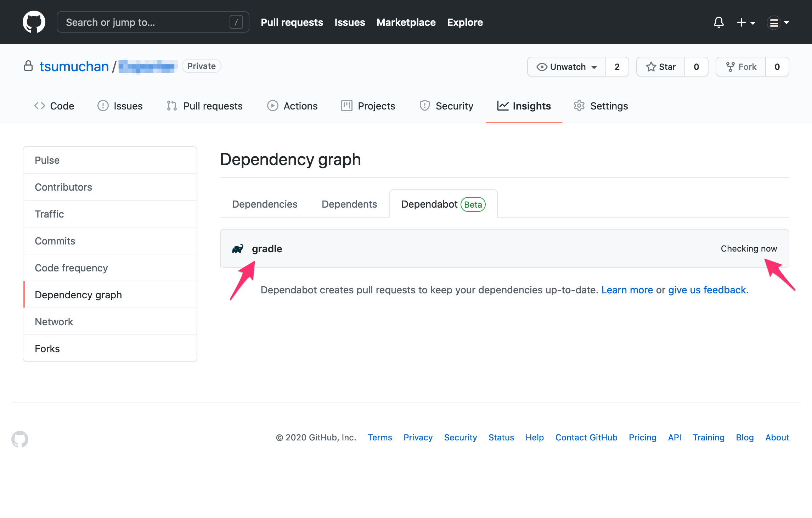Image resolution: width=812 pixels, height=518 pixels.
Task: Open the user avatar menu
Action: (x=778, y=22)
